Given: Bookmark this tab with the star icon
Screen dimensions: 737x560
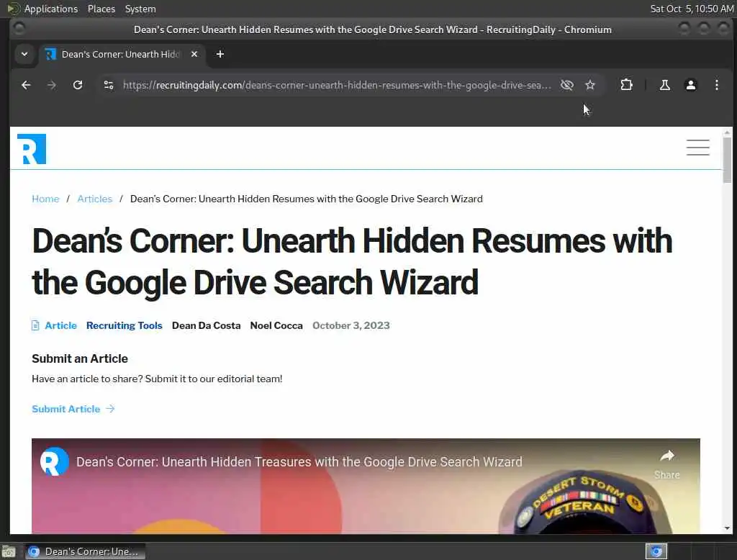Looking at the screenshot, I should [x=590, y=85].
